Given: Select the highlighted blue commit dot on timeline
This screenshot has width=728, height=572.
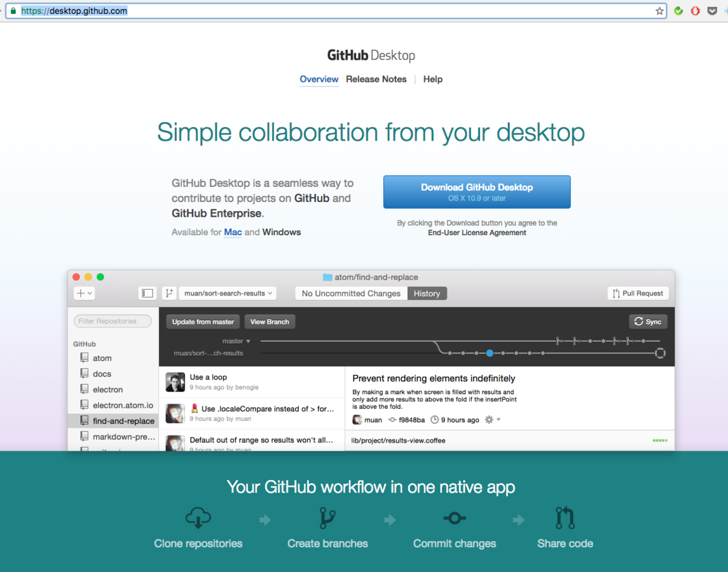Looking at the screenshot, I should coord(490,353).
